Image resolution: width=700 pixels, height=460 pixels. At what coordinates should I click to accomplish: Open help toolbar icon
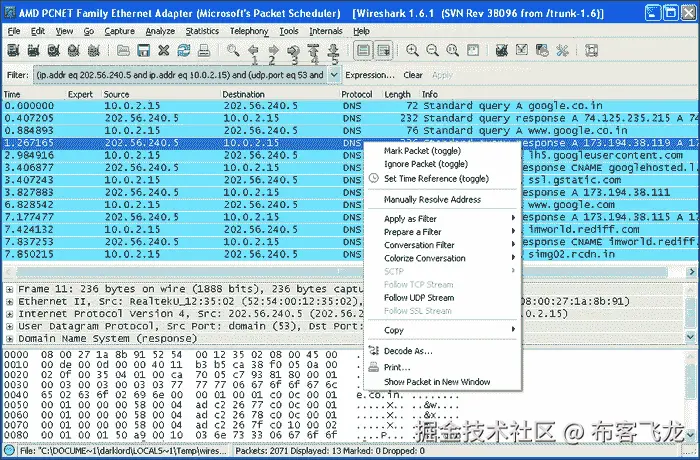coord(591,50)
